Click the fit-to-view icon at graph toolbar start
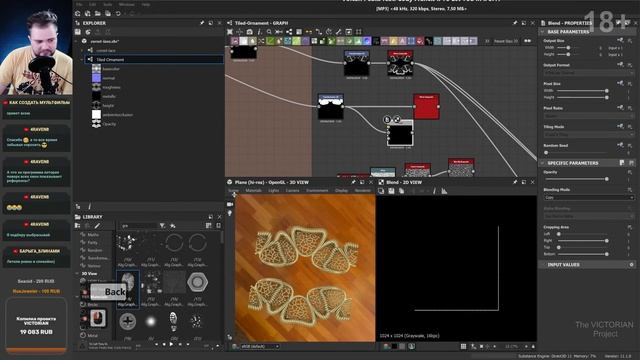The width and height of the screenshot is (640, 360). pos(230,32)
